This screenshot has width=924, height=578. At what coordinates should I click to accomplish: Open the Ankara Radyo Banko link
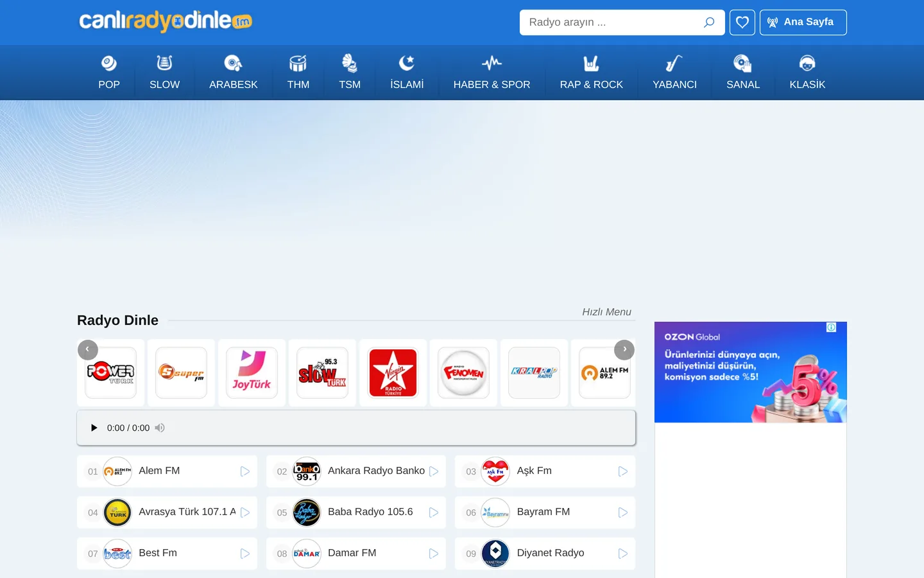click(x=376, y=471)
